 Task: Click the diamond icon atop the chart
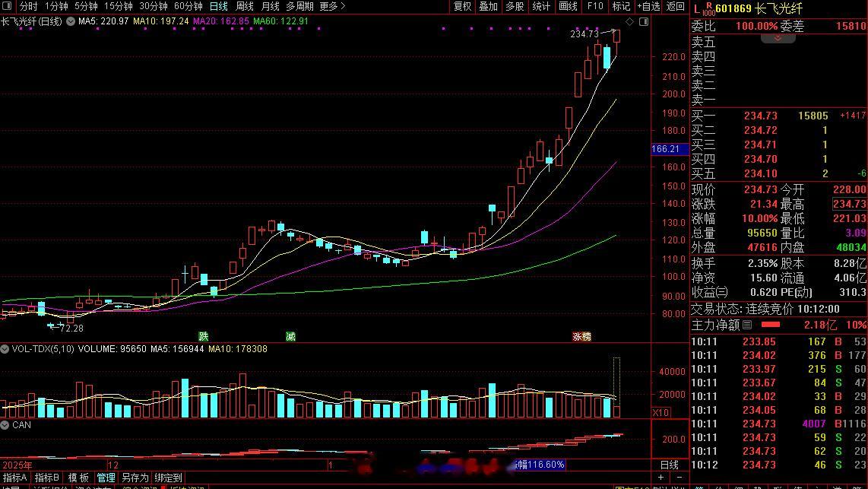[x=629, y=21]
